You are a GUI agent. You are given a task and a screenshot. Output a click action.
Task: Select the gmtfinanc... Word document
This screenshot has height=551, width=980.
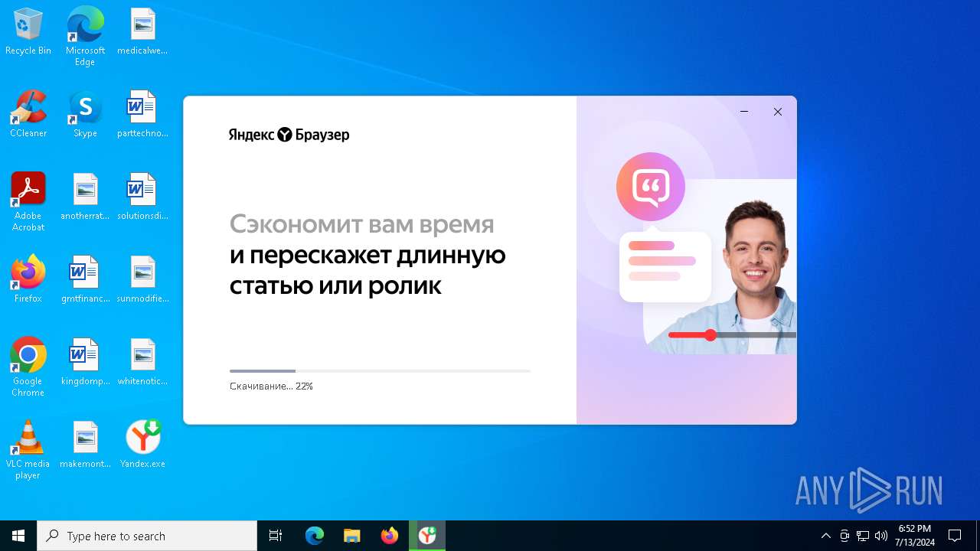[x=85, y=280]
